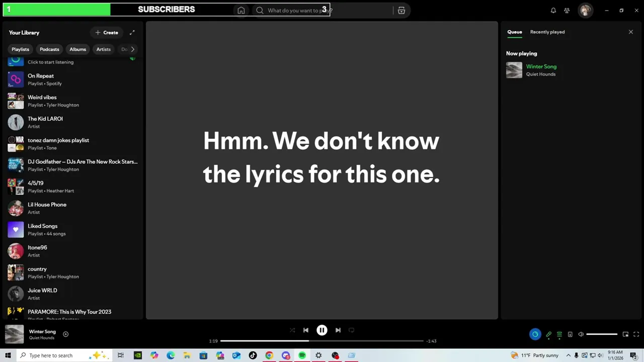644x362 pixels.
Task: Mute the volume speaker icon
Action: click(581, 334)
